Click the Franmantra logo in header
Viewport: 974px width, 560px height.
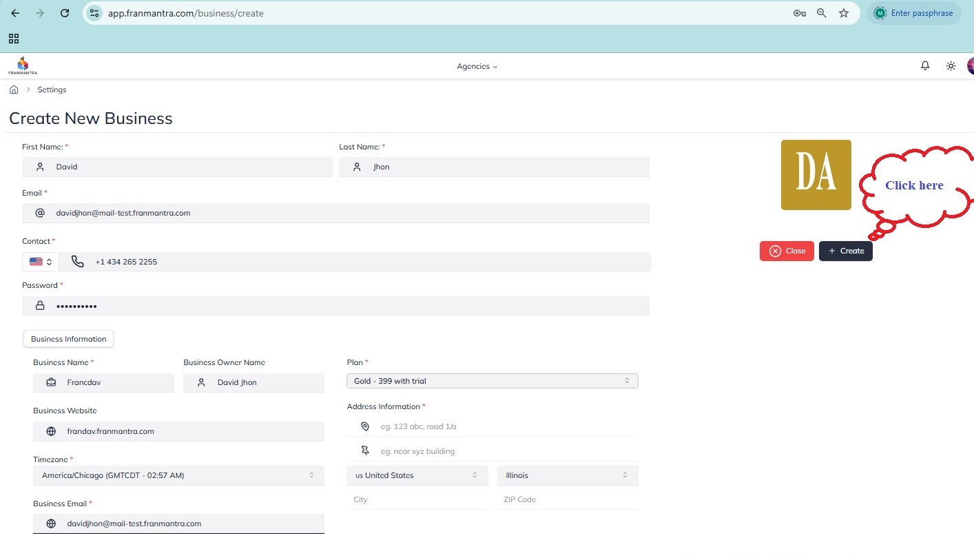23,65
